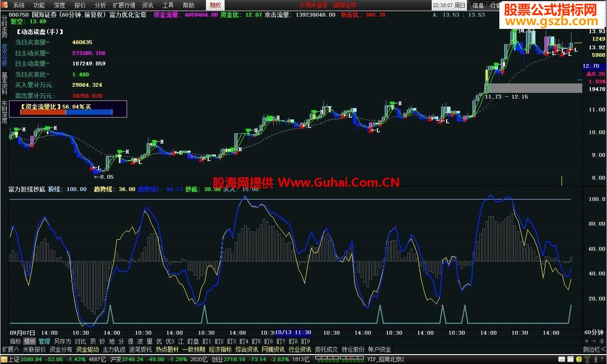The image size is (607, 364).
Task: Open the 分析 menu
Action: click(x=100, y=5)
